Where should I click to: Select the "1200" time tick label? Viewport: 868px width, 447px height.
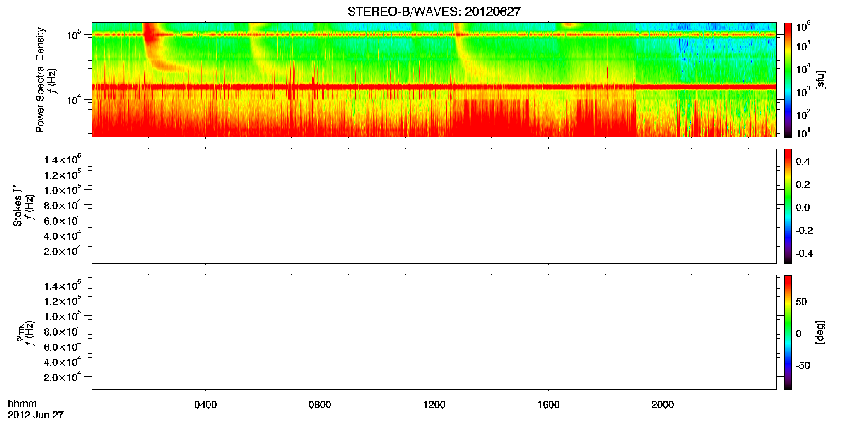coord(434,405)
